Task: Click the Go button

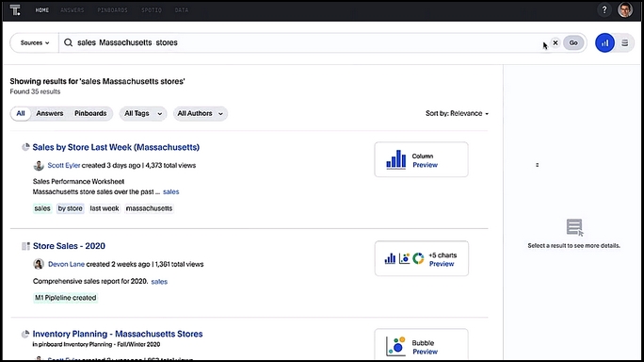Action: [x=573, y=42]
